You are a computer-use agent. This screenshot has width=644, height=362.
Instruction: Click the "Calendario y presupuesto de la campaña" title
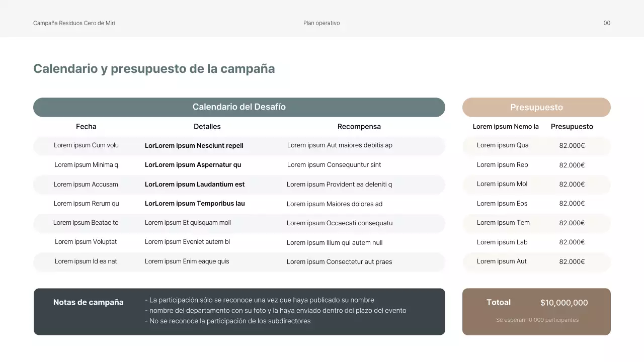(x=154, y=69)
